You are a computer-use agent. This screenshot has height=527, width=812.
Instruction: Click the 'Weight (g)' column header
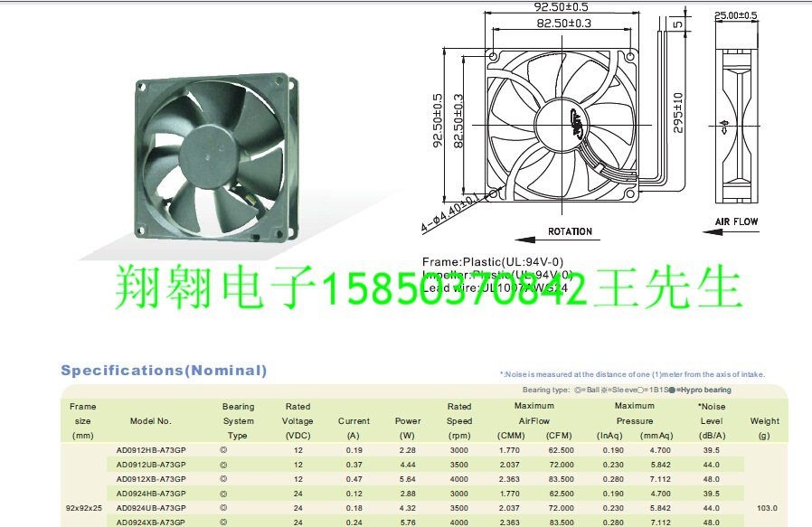tap(764, 428)
